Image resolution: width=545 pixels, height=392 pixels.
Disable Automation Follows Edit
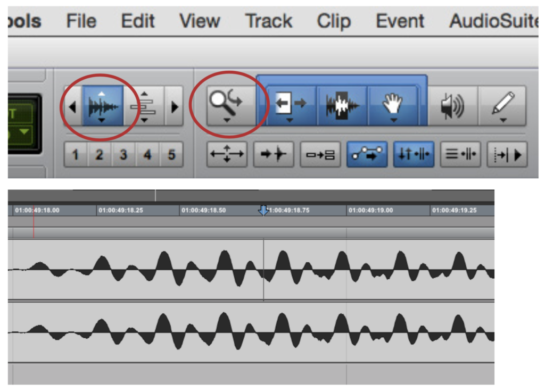(367, 154)
